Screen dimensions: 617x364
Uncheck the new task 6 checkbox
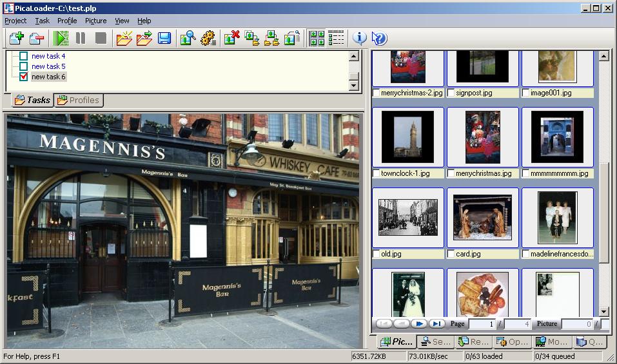pos(24,76)
